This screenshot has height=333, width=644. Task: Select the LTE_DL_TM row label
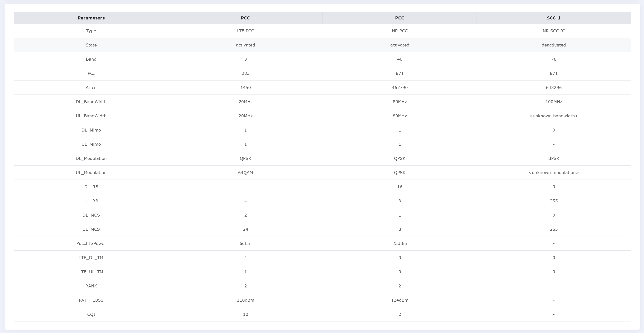(91, 258)
